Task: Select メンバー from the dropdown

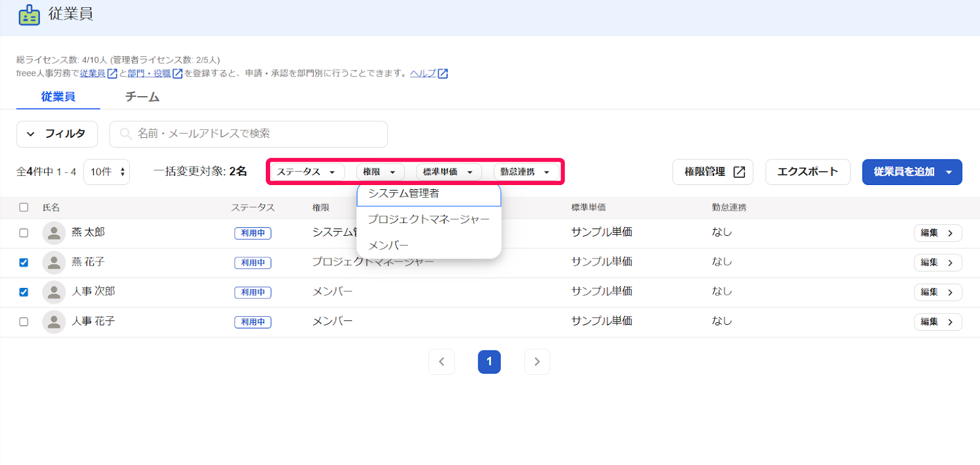Action: 429,245
